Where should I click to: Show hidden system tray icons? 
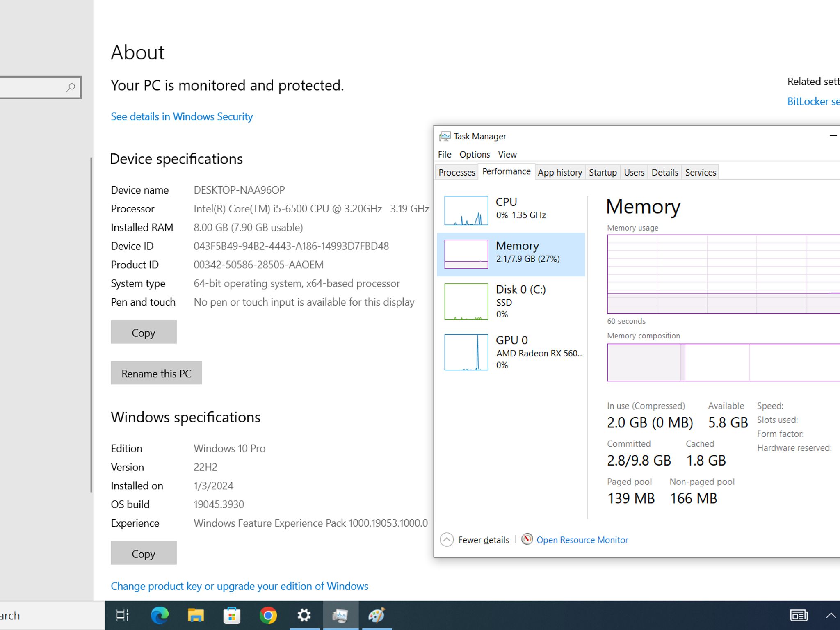pyautogui.click(x=831, y=615)
